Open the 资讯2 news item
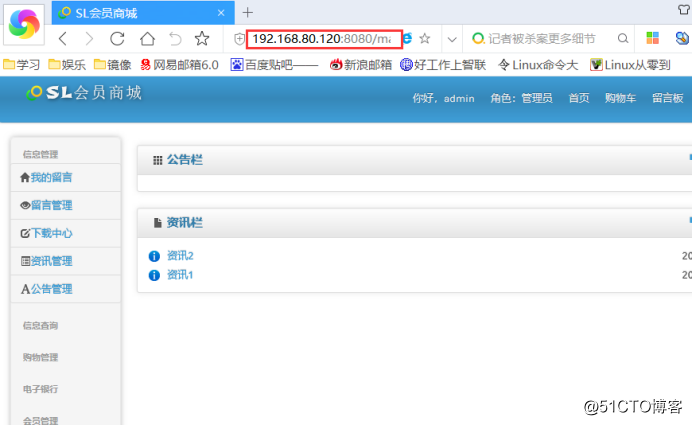 tap(180, 256)
